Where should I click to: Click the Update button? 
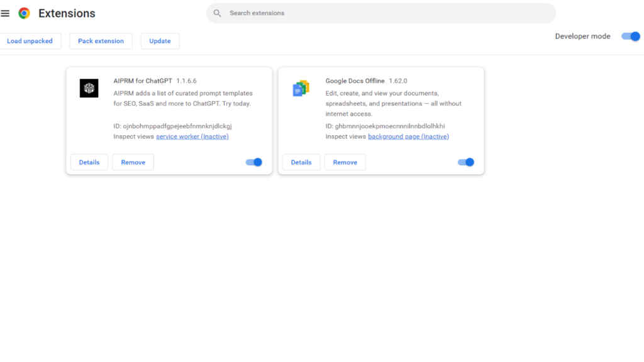160,41
